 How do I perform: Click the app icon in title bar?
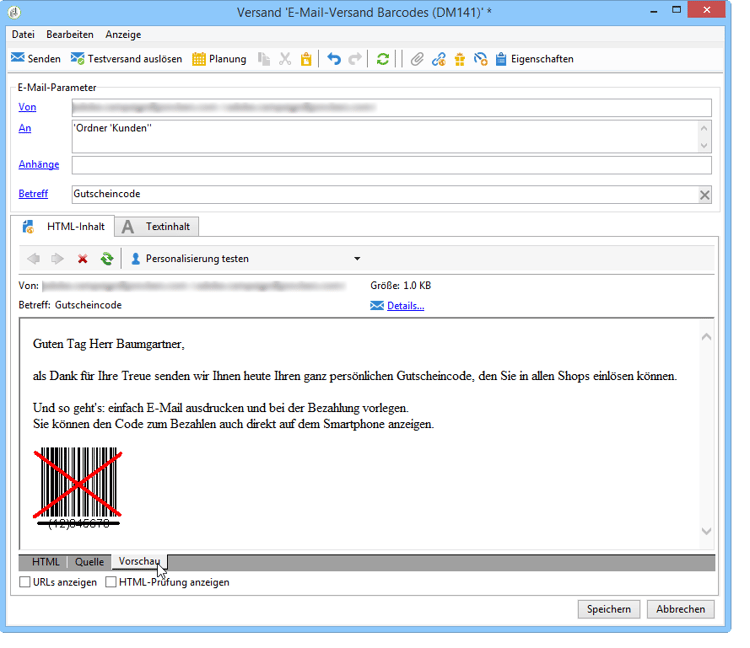pyautogui.click(x=14, y=12)
